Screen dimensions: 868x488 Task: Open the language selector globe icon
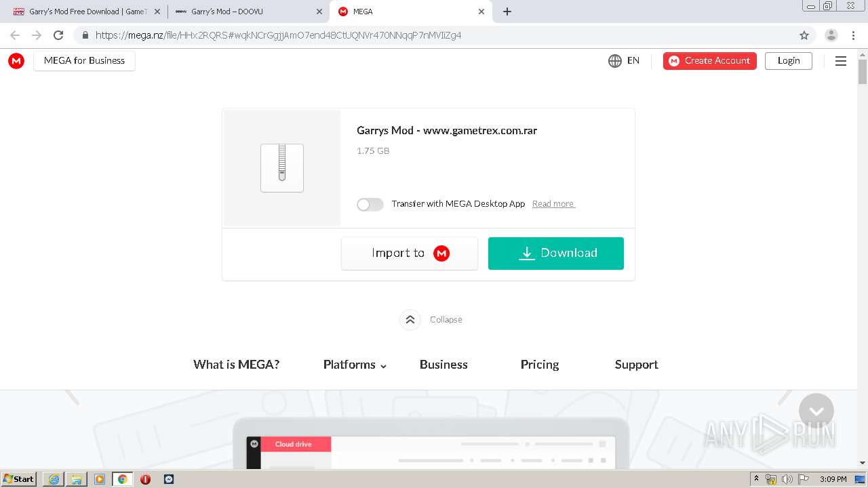(615, 61)
